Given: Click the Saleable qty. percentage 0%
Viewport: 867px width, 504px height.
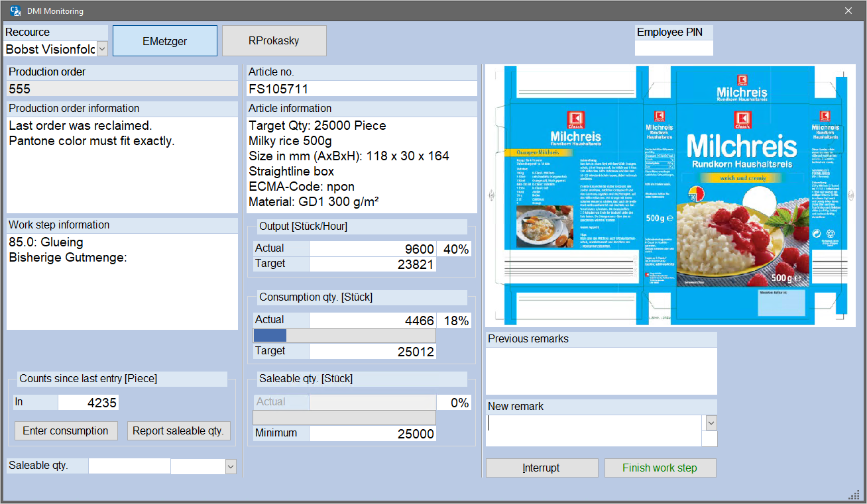Looking at the screenshot, I should click(x=455, y=403).
